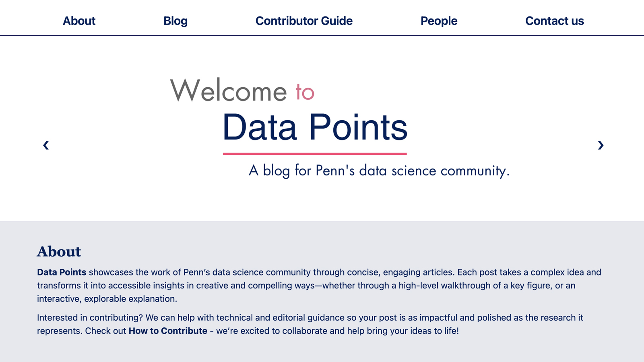Select Contact us in the navigation

(x=554, y=21)
